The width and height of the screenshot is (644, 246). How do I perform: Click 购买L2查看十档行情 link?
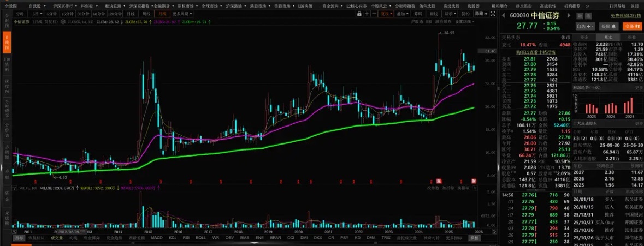[535, 52]
